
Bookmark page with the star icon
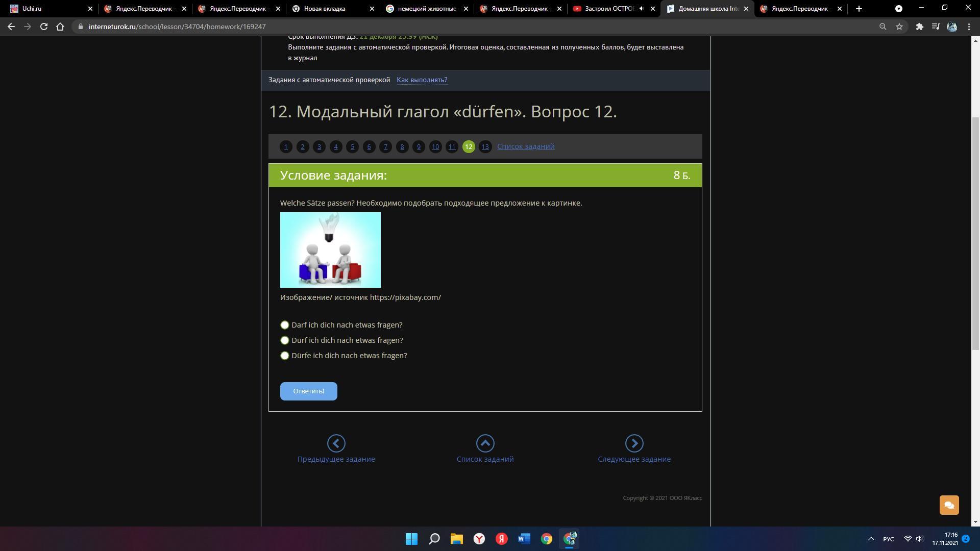click(899, 27)
